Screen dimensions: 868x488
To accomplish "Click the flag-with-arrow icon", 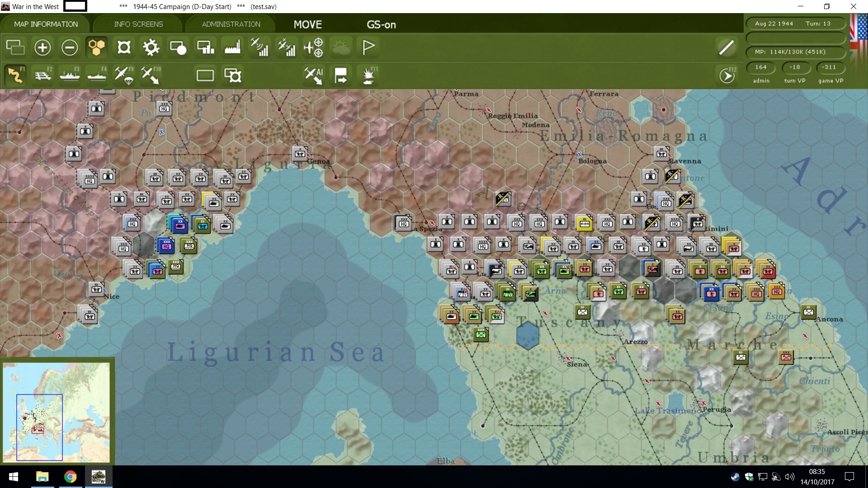I will (x=341, y=75).
